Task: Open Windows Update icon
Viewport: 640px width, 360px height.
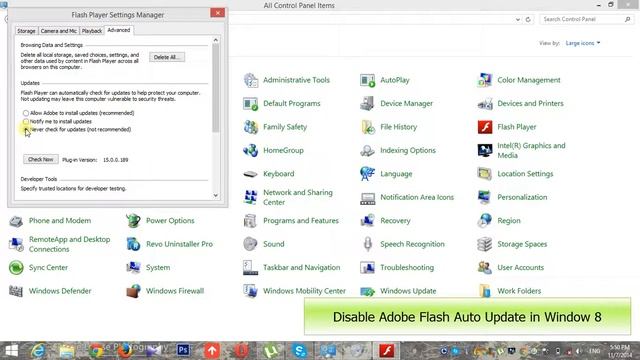Action: [x=367, y=291]
